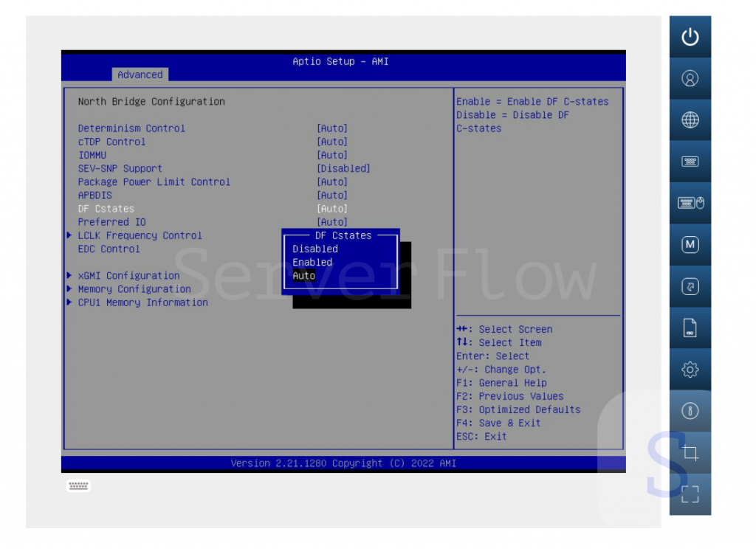Click the globe language icon
The height and width of the screenshot is (557, 756).
tap(690, 120)
